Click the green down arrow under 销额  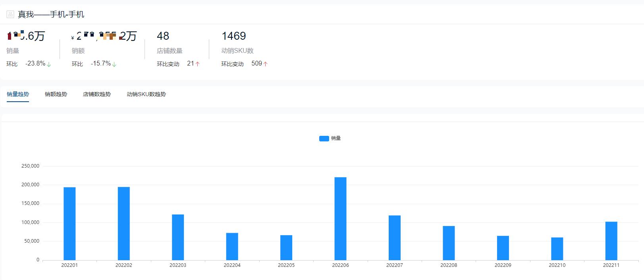(114, 64)
